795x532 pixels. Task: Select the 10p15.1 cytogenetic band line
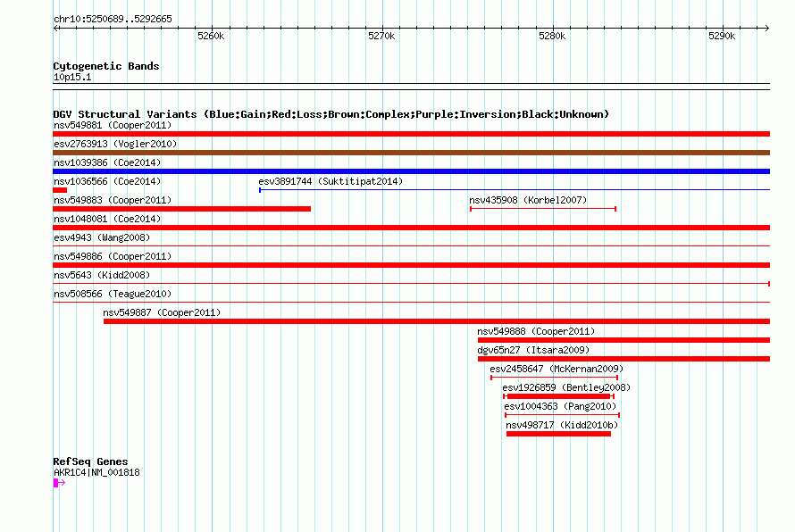411,84
